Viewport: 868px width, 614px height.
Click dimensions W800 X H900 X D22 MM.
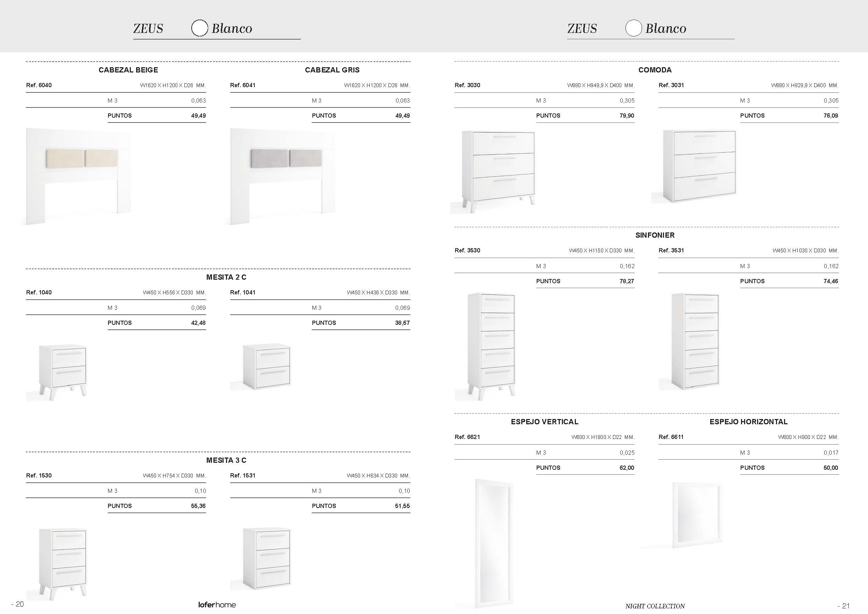(x=808, y=437)
